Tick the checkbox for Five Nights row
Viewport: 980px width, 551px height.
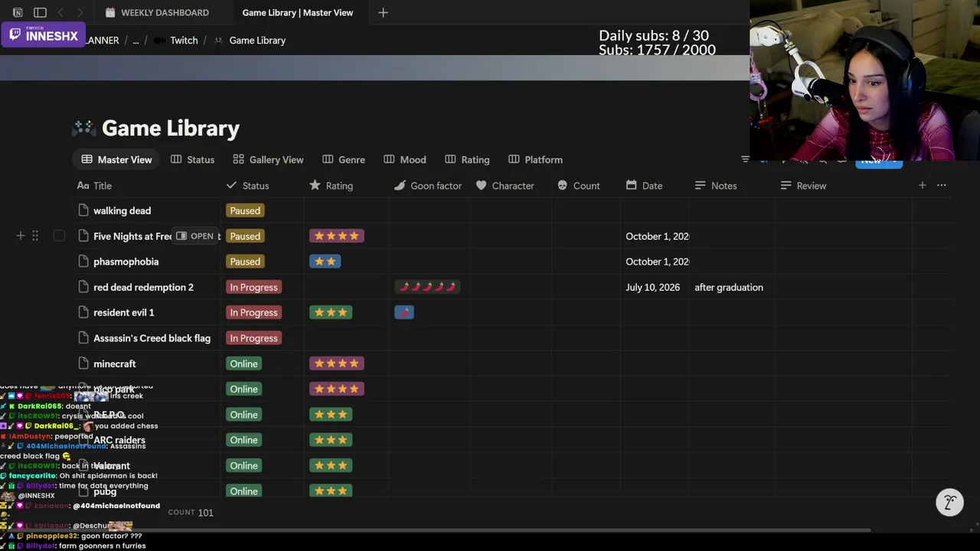pyautogui.click(x=59, y=236)
